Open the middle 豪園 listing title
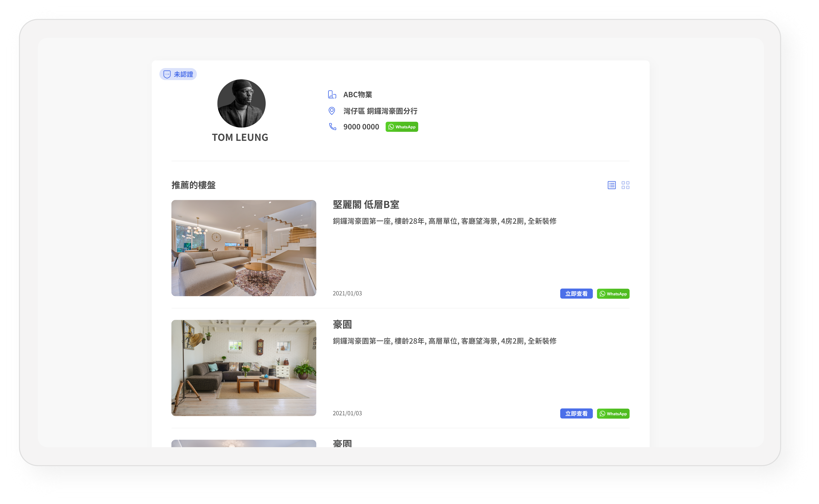The width and height of the screenshot is (819, 504). point(342,324)
